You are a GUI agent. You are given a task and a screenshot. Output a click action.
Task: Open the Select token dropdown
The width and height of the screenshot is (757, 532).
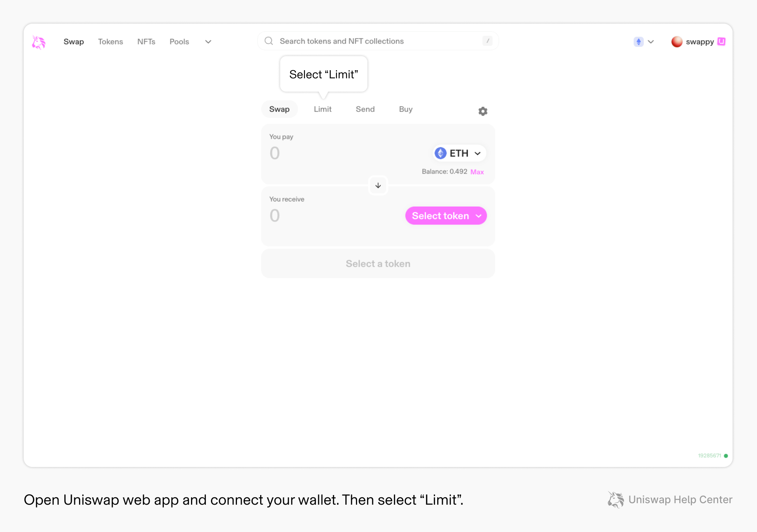446,216
